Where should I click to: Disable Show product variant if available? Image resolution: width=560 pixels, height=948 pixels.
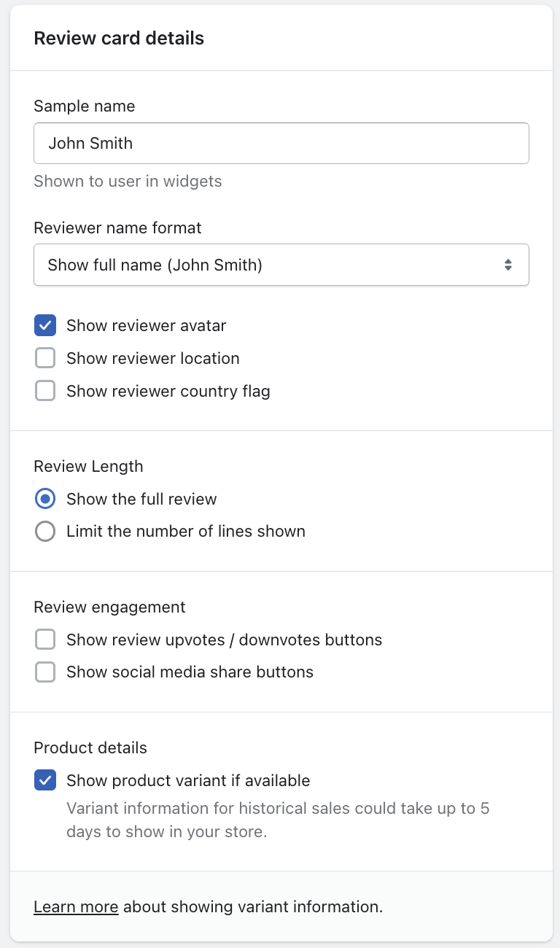45,780
